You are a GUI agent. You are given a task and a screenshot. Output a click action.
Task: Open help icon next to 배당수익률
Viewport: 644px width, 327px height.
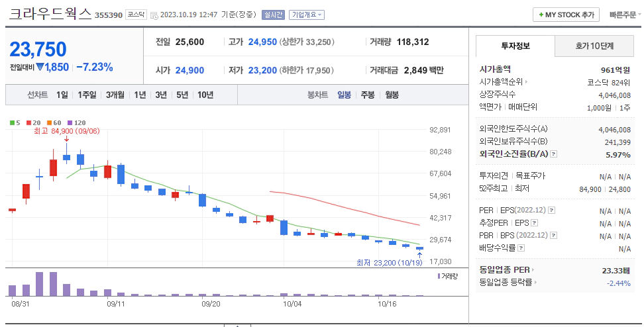[x=521, y=248]
